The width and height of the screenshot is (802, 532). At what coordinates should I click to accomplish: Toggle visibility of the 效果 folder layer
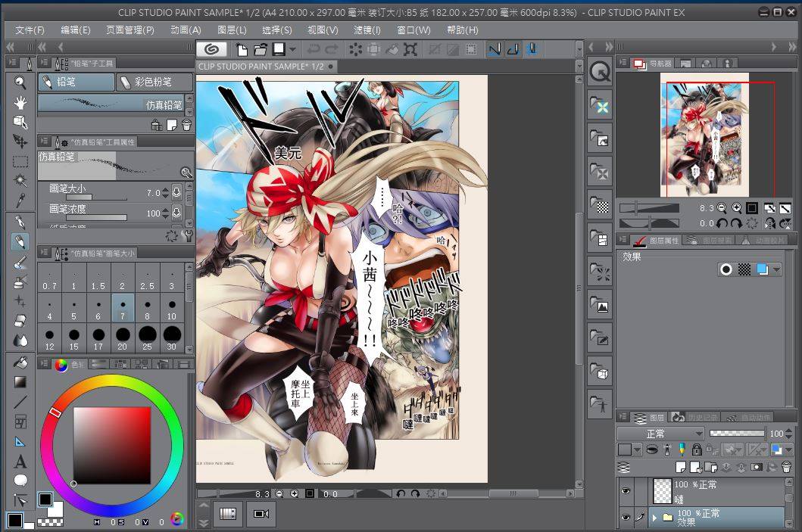point(626,518)
